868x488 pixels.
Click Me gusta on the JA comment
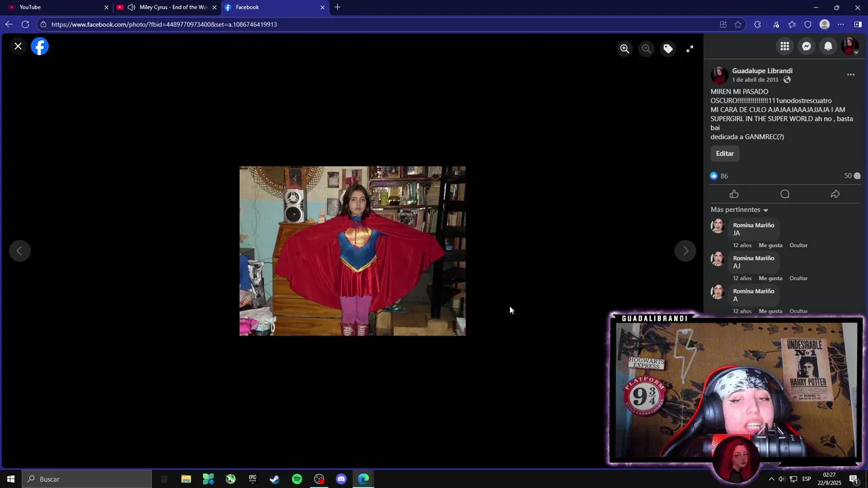pyautogui.click(x=770, y=245)
